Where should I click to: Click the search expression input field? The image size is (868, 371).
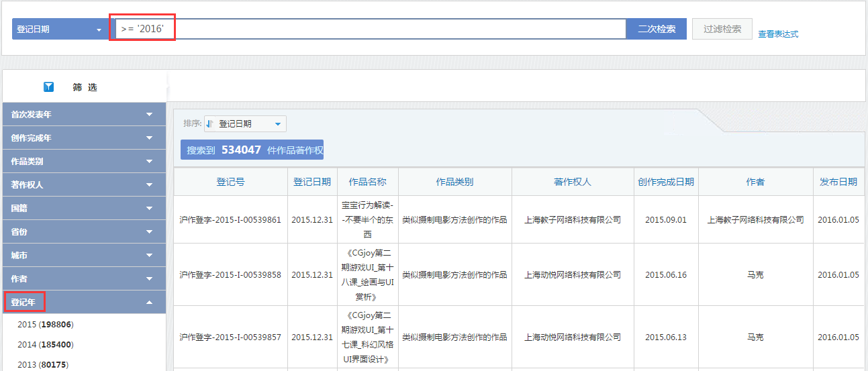pyautogui.click(x=369, y=29)
